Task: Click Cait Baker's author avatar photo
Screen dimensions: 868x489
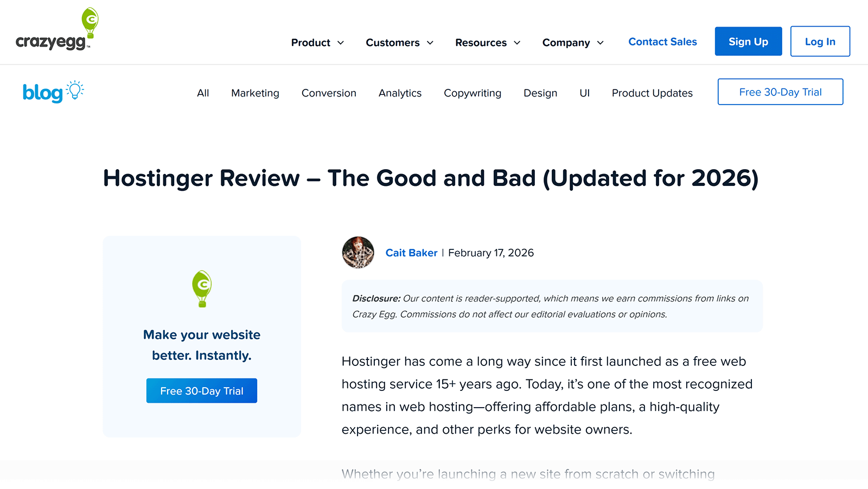Action: (x=358, y=253)
